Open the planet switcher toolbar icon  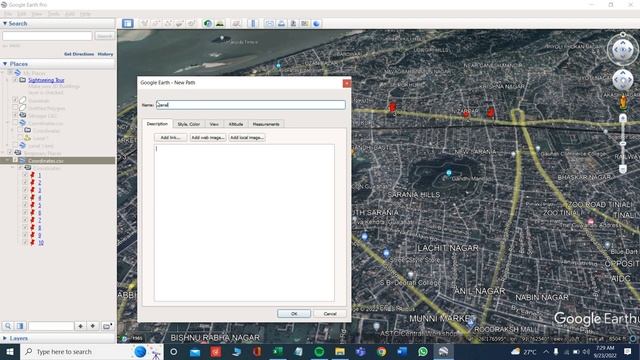click(x=236, y=23)
